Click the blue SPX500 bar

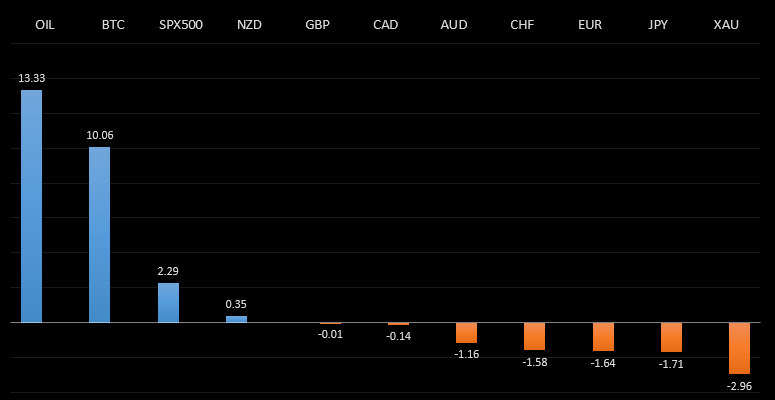point(168,303)
